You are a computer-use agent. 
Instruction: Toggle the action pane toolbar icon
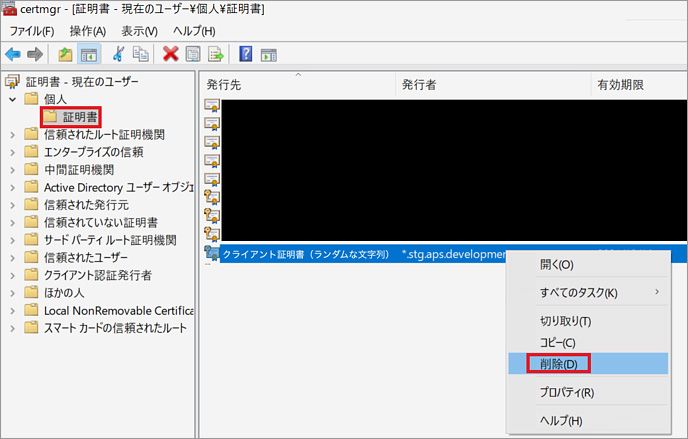269,55
